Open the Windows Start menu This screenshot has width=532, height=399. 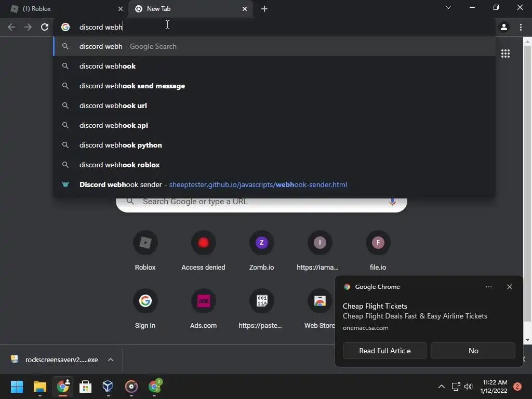[17, 387]
